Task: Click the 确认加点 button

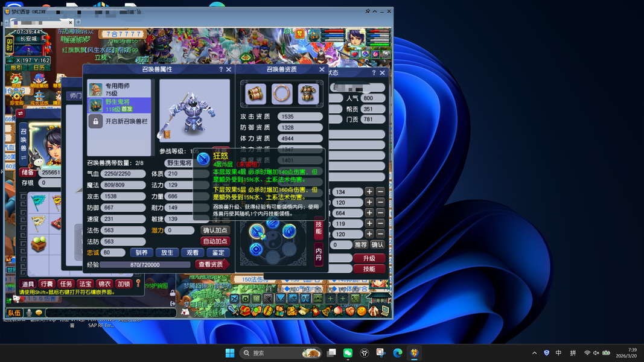Action: (215, 230)
